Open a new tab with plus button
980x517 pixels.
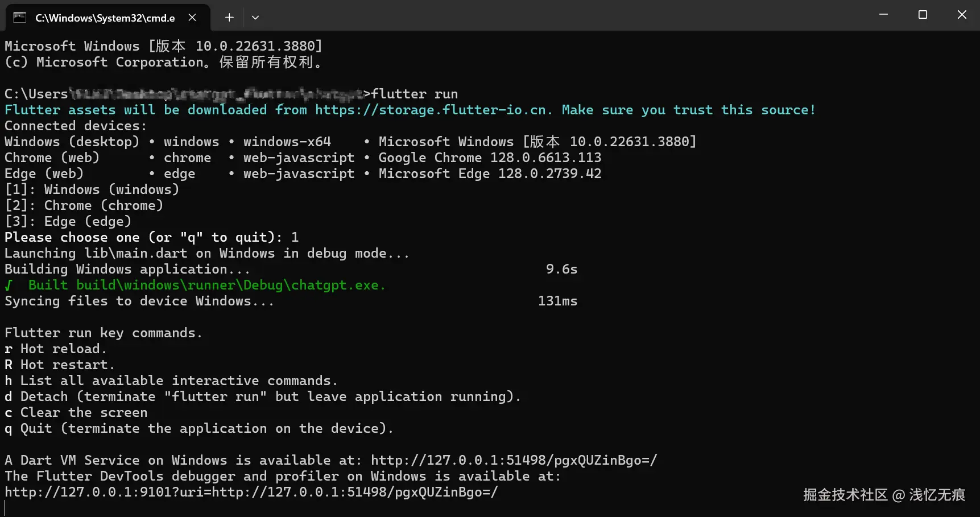click(229, 17)
